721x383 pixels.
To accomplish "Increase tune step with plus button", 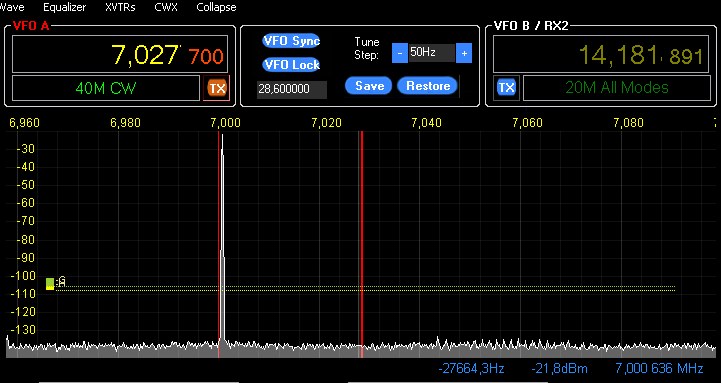I will pos(464,53).
